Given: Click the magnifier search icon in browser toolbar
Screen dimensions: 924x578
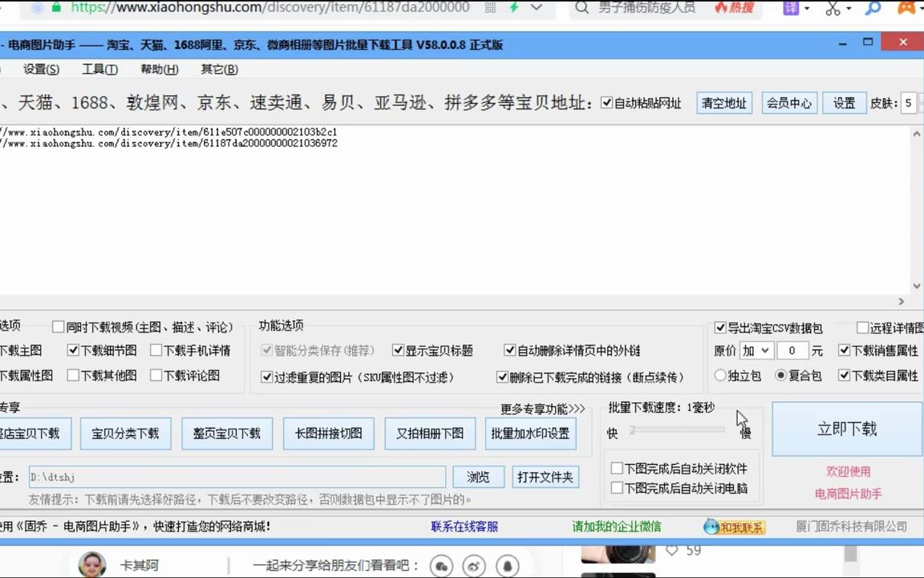Looking at the screenshot, I should (872, 10).
